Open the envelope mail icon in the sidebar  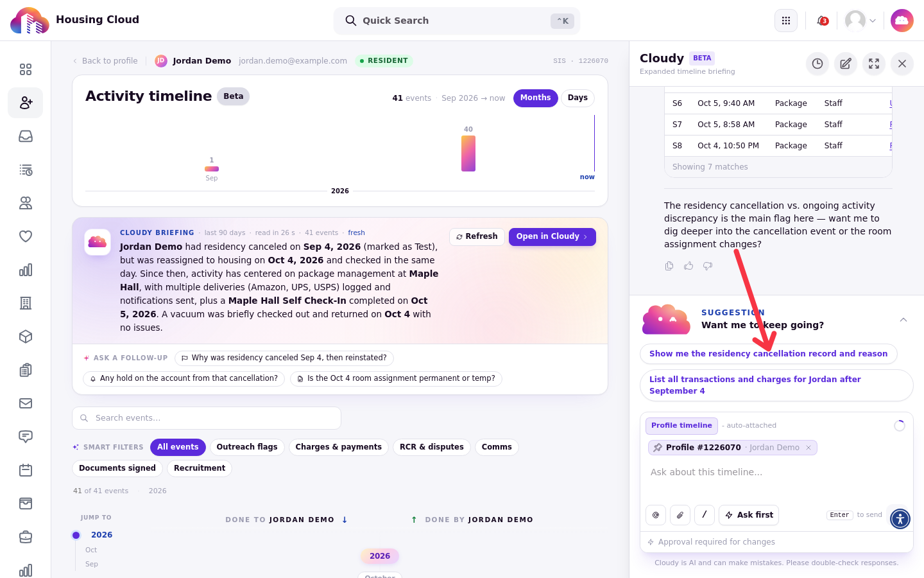(x=26, y=403)
